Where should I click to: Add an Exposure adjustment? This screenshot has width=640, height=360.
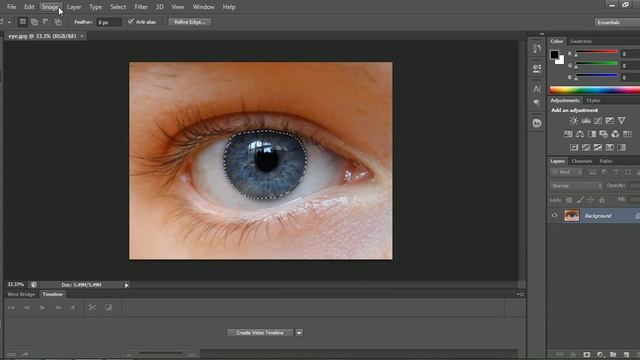click(x=609, y=121)
